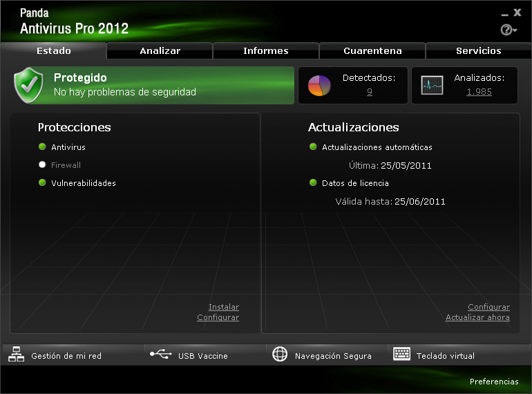Open the Servicios tab
Screen dimensions: 532x394
[x=478, y=51]
